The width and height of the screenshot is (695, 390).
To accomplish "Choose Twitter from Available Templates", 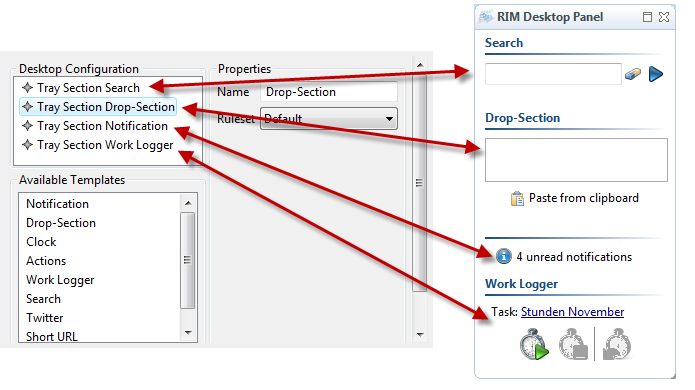I will point(45,318).
